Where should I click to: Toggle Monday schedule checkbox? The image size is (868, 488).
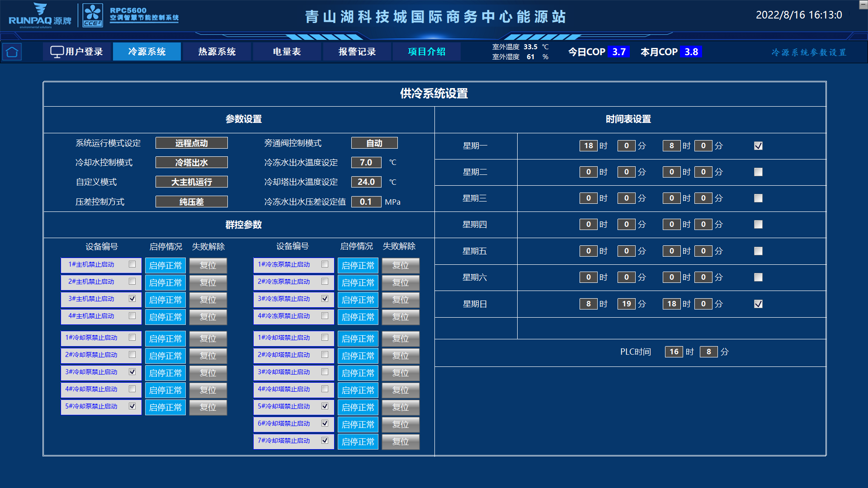tap(758, 145)
